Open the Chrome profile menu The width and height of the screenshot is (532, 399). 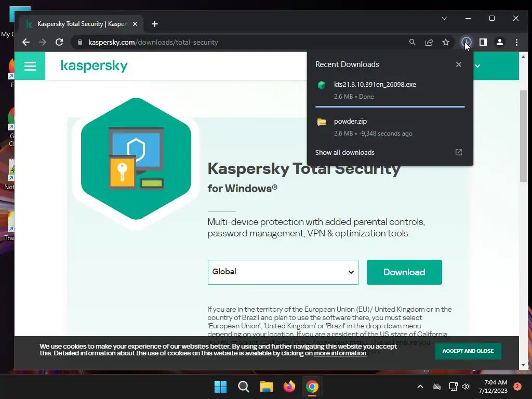pos(499,42)
